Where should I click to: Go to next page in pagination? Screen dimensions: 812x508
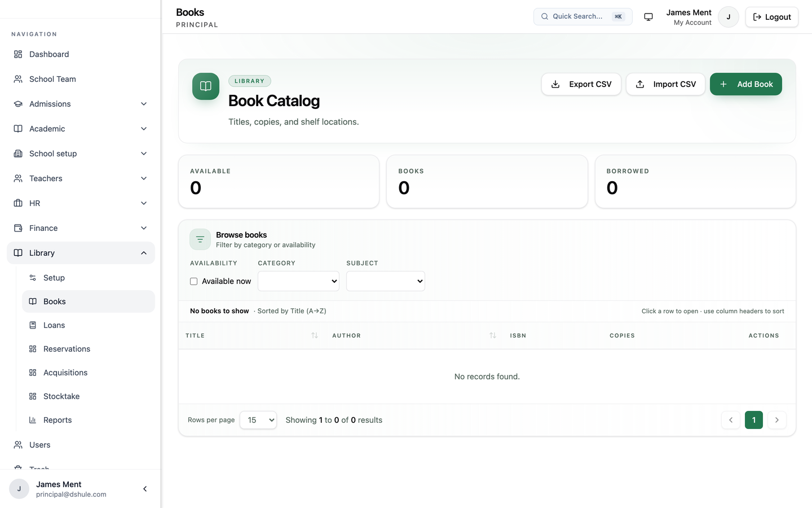(777, 420)
